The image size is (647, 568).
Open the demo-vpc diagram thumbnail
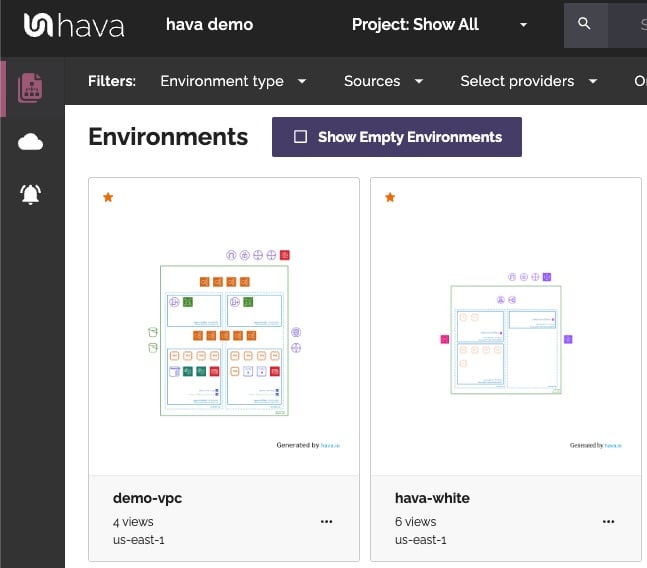pos(224,340)
